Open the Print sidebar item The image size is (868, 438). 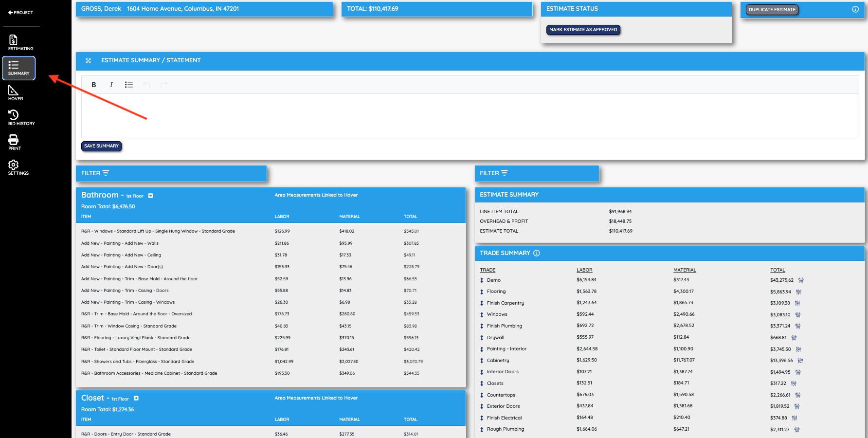tap(15, 143)
